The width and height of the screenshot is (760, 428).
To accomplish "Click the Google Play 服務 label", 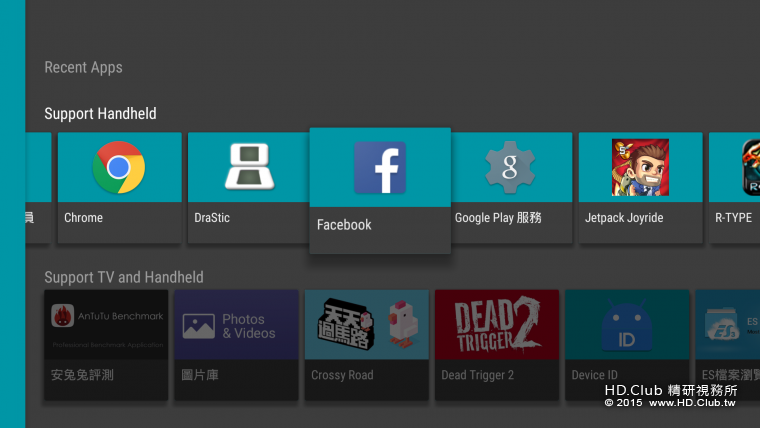I will (498, 218).
